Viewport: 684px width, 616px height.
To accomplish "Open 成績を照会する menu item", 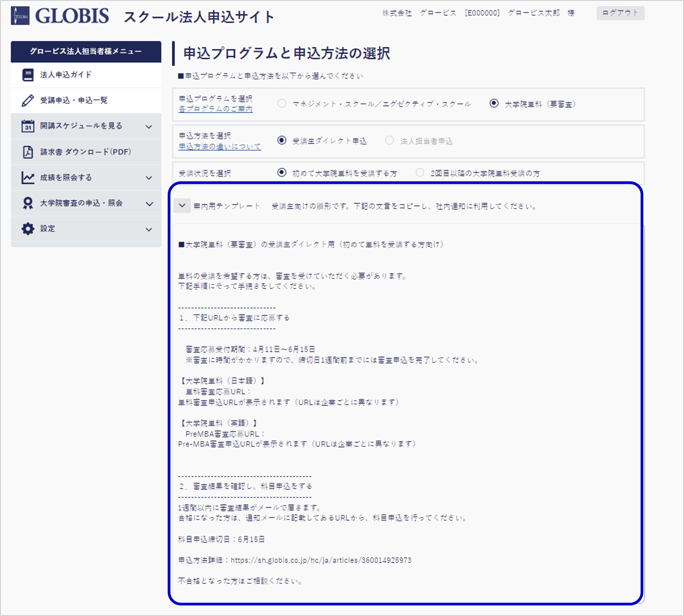I will click(x=86, y=178).
